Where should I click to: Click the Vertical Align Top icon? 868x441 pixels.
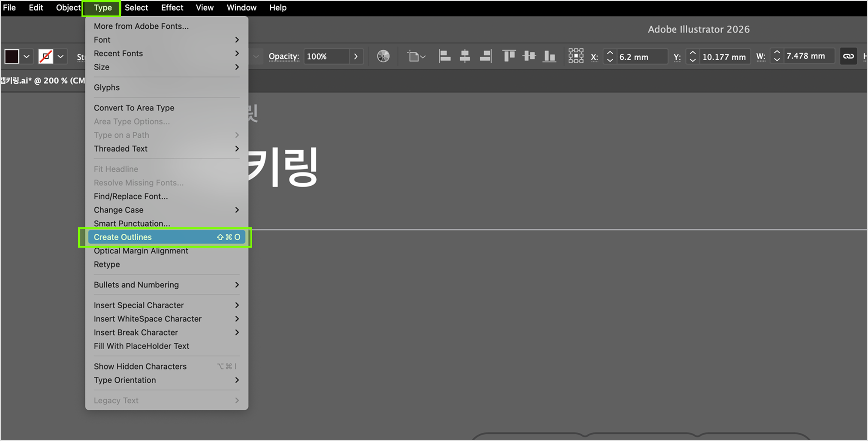coord(509,56)
